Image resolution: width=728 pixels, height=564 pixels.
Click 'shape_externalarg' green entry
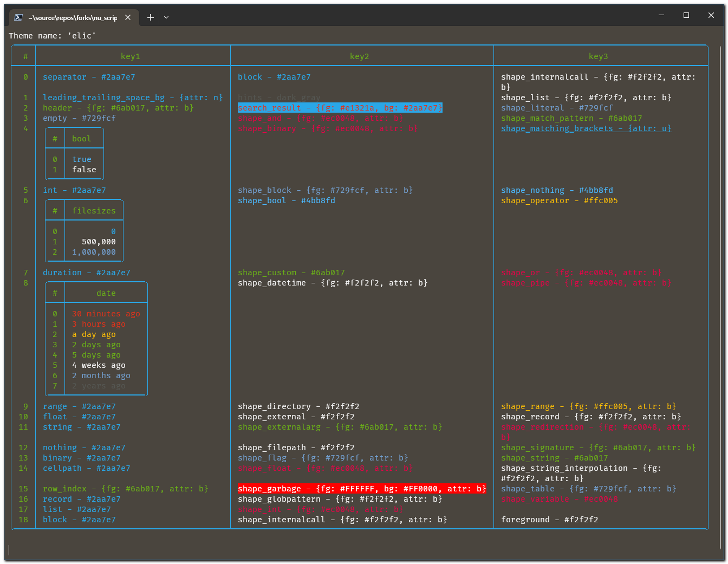click(340, 427)
